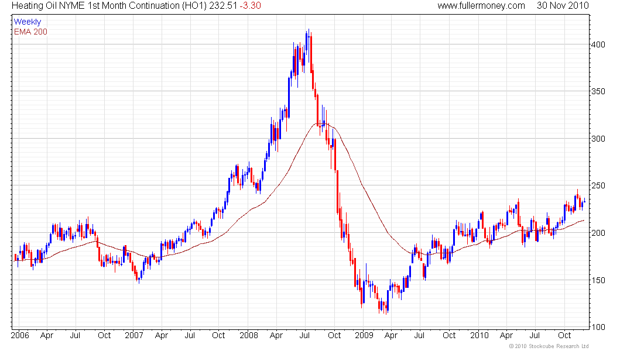Click the date 30 Nov 2010
644x351 pixels.
[563, 6]
